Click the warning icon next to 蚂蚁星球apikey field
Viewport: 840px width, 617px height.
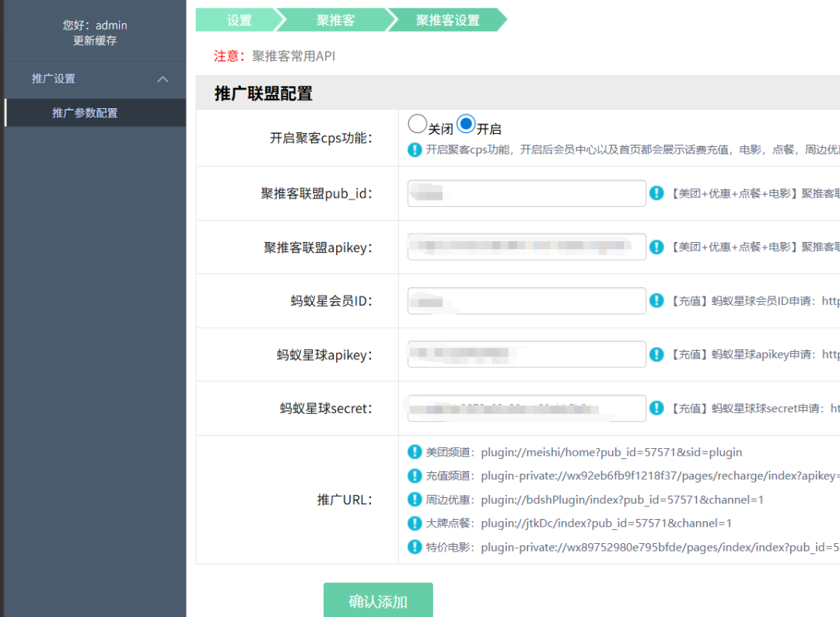(657, 354)
